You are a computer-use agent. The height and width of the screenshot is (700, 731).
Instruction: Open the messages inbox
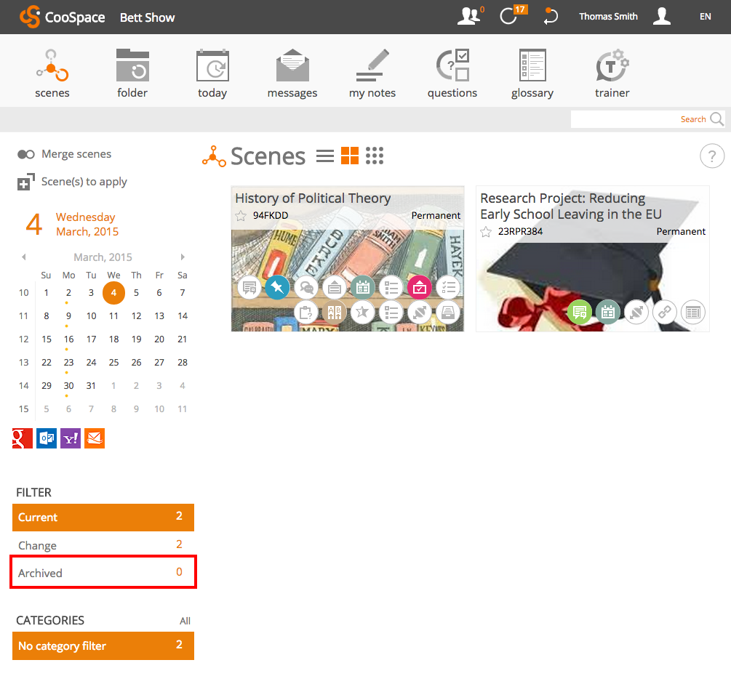pos(292,73)
